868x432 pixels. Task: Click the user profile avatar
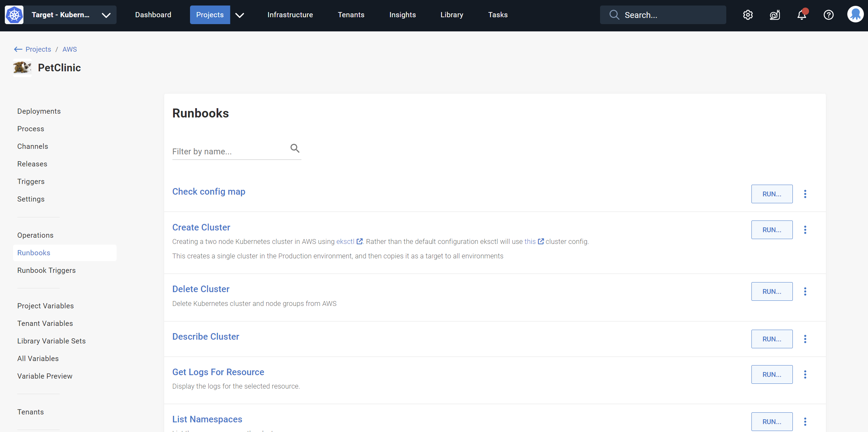855,15
